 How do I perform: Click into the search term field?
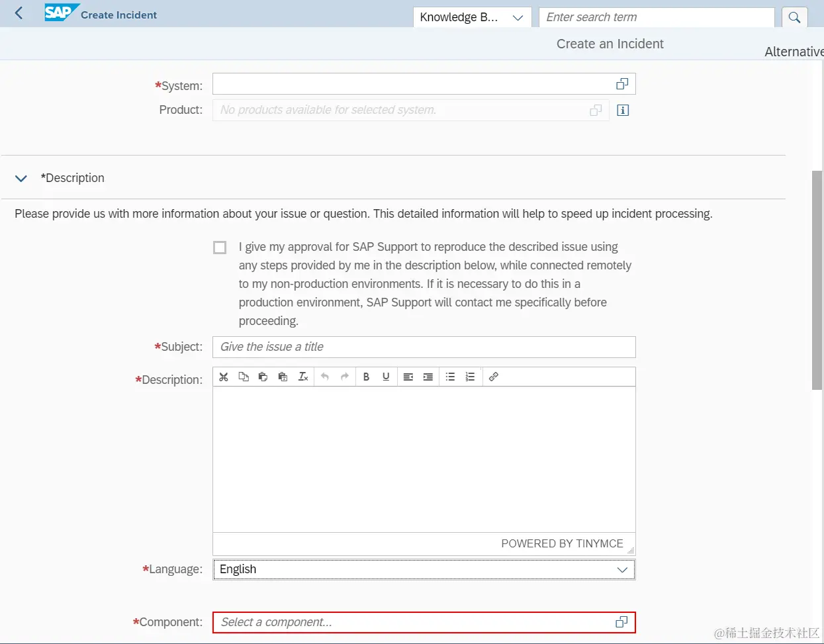(657, 17)
